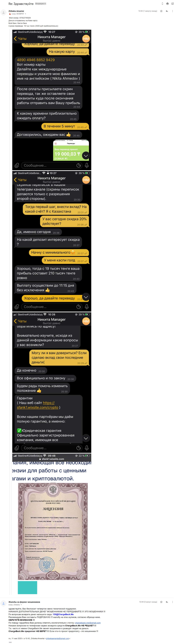Screen dimensions: 176x644
Task: Star the Жалобы на форекс-мошенников message
Action: pos(161,602)
